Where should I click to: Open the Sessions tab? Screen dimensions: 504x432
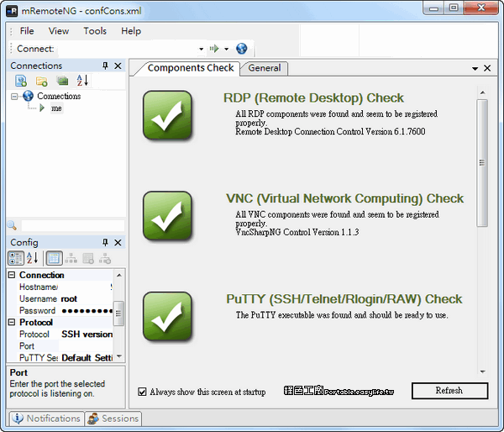coord(113,419)
